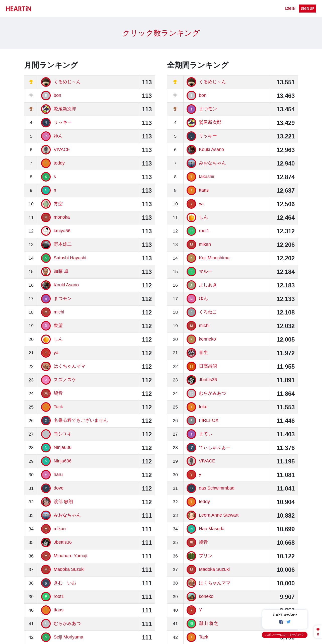Image resolution: width=322 pixels, height=644 pixels.
Task: Open VIVACE avatar in monthly ranking
Action: [x=46, y=150]
